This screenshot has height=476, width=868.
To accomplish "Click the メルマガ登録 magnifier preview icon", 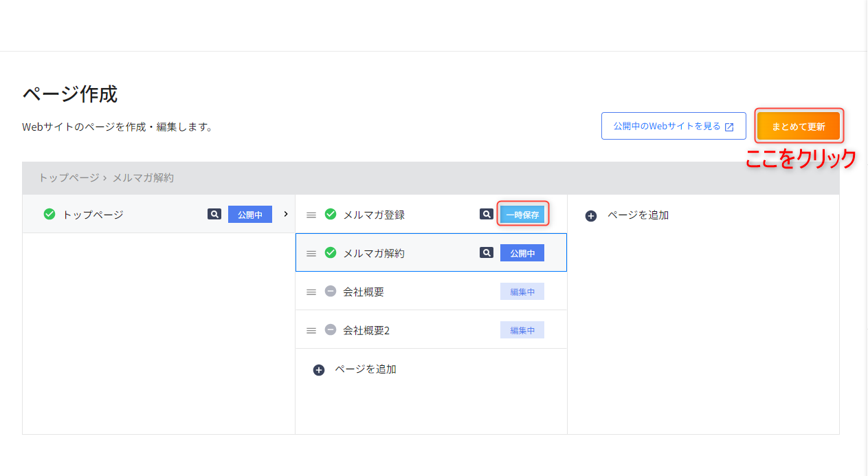I will (x=487, y=215).
